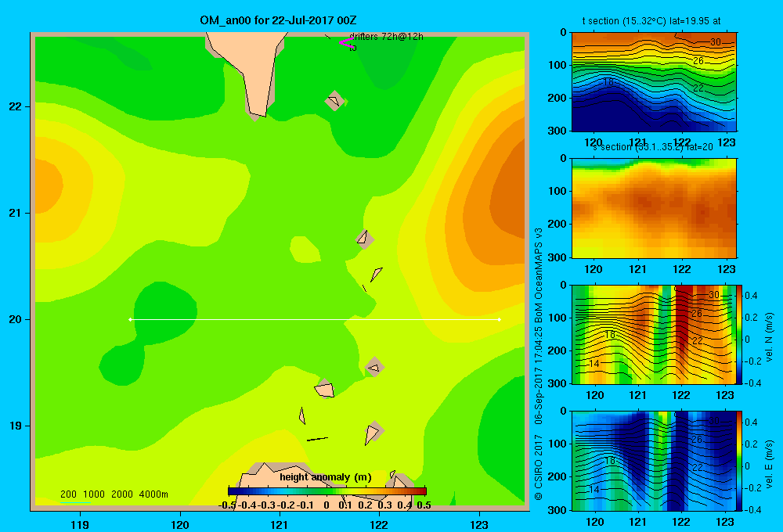The image size is (783, 532).
Task: Click longitude label 123 on the main map axis
Action: pos(479,524)
